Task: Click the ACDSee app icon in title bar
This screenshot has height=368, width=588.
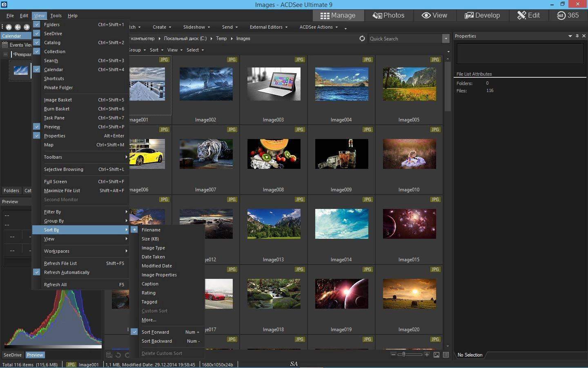Action: (4, 4)
